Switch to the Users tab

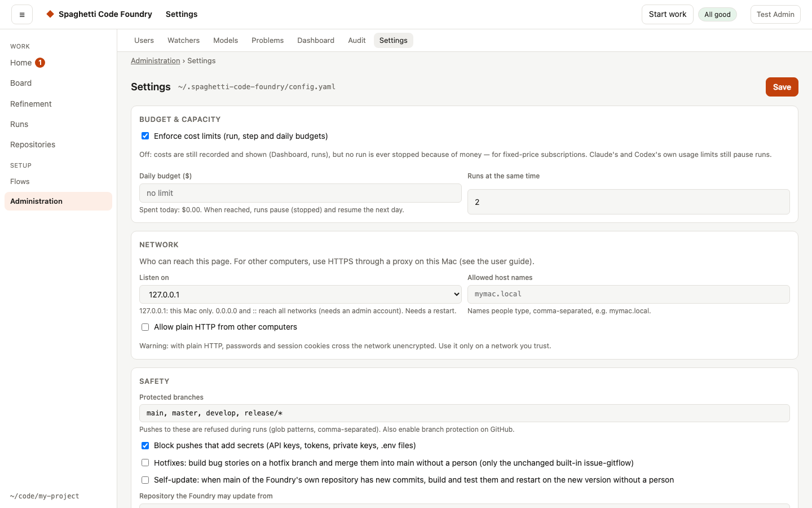click(144, 41)
